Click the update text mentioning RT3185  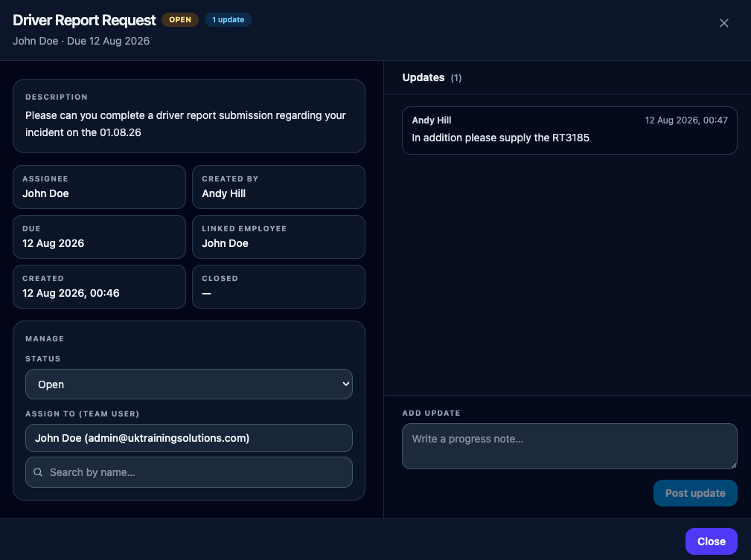(500, 138)
